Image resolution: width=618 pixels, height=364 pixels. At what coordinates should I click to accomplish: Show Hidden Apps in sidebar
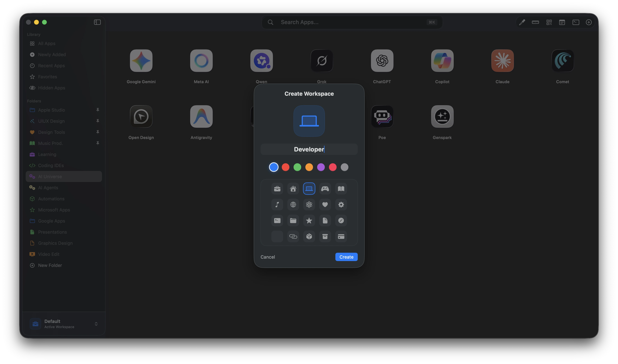point(64,88)
